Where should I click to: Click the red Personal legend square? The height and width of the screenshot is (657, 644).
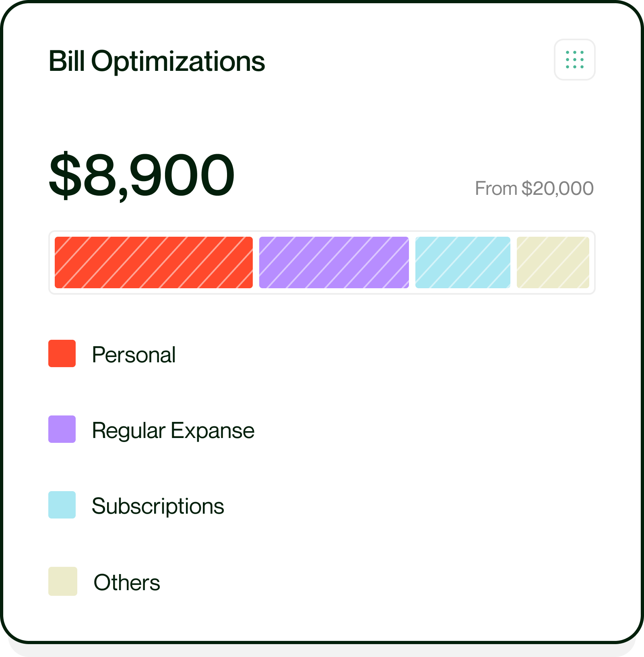pyautogui.click(x=62, y=353)
